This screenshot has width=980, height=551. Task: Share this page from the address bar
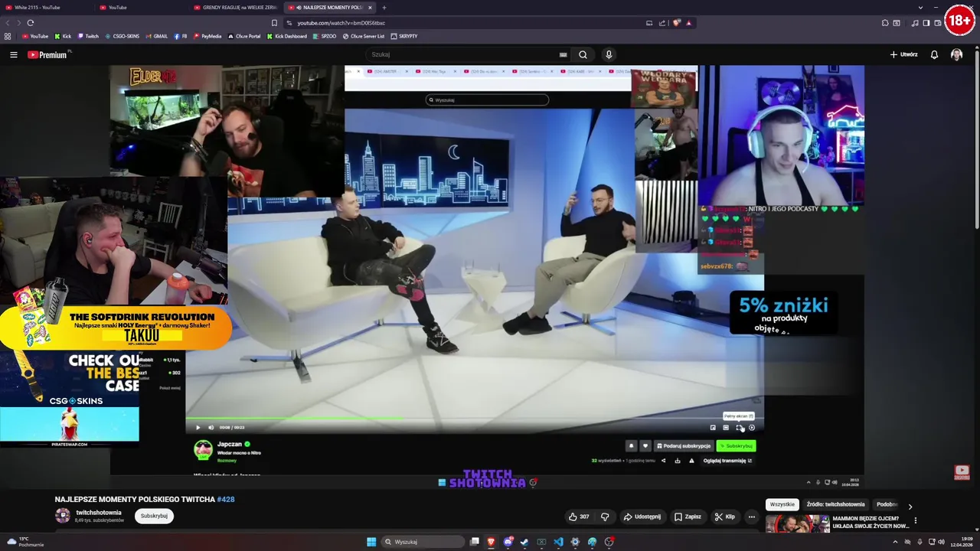(662, 23)
